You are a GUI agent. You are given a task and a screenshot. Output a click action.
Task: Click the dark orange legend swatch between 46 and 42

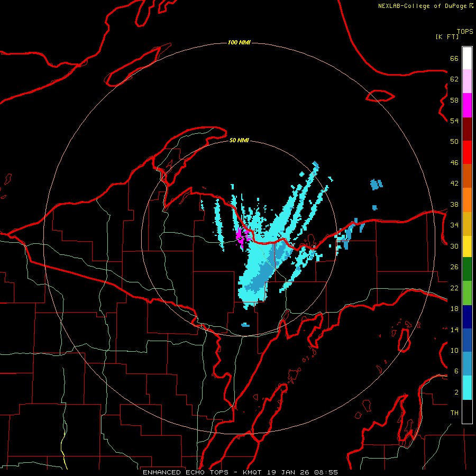[467, 176]
